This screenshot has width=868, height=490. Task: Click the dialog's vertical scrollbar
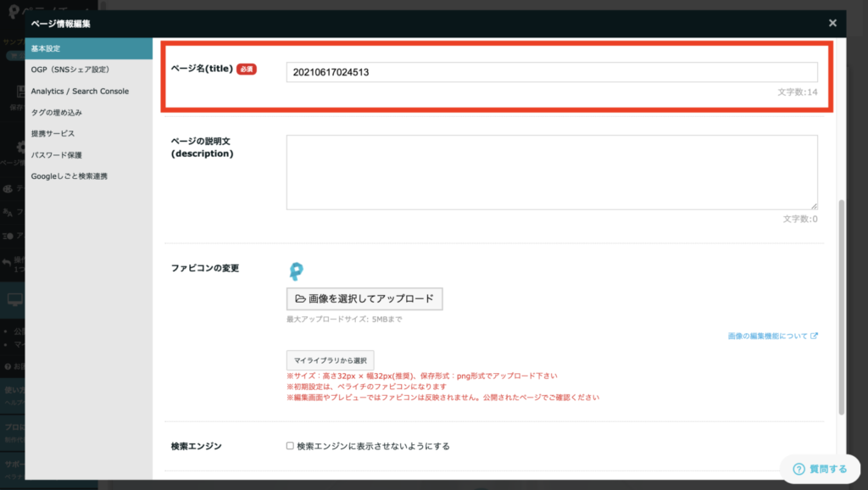tap(841, 305)
